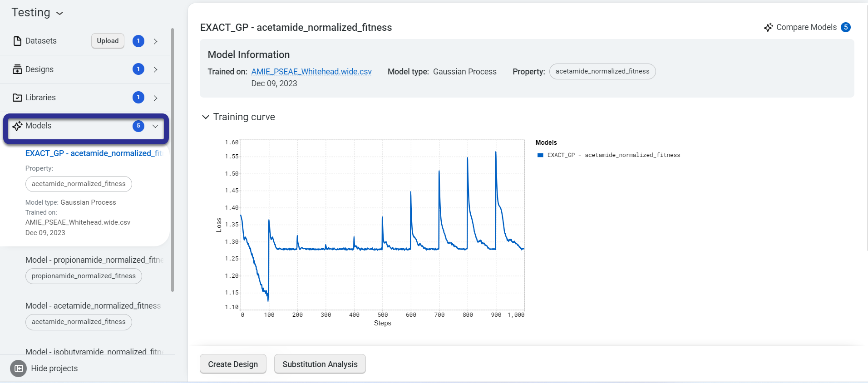This screenshot has height=383, width=868.
Task: Click acetamide chip under Model - acetamide entry
Action: 79,322
